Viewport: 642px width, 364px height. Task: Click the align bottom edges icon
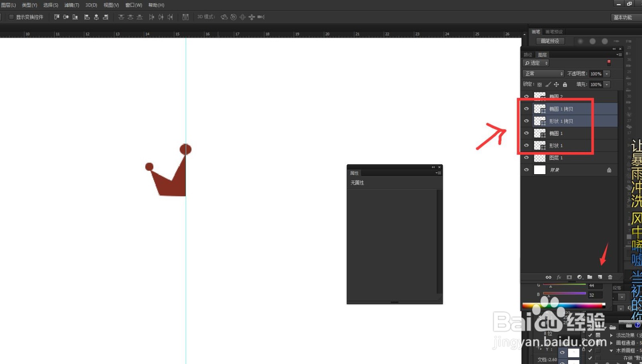(75, 17)
